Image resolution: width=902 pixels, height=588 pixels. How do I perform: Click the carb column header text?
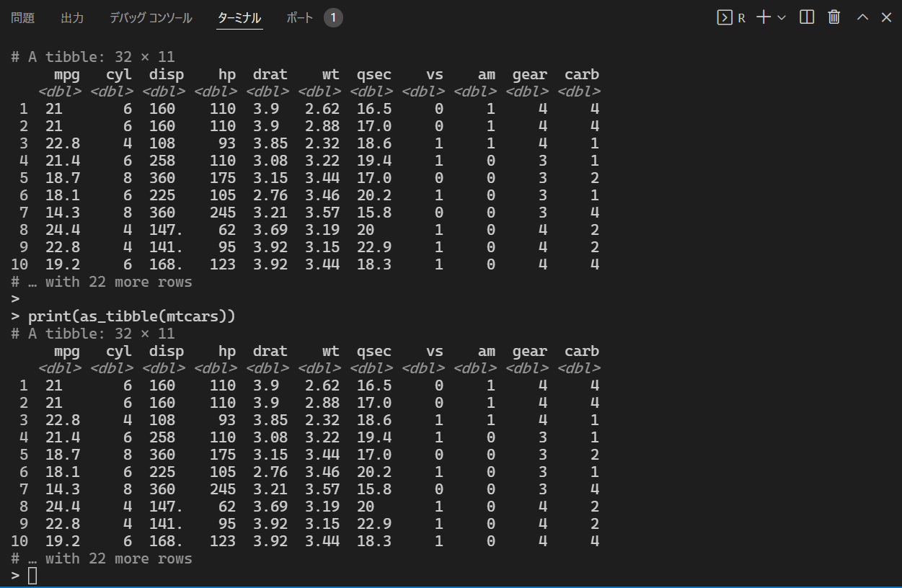point(581,351)
